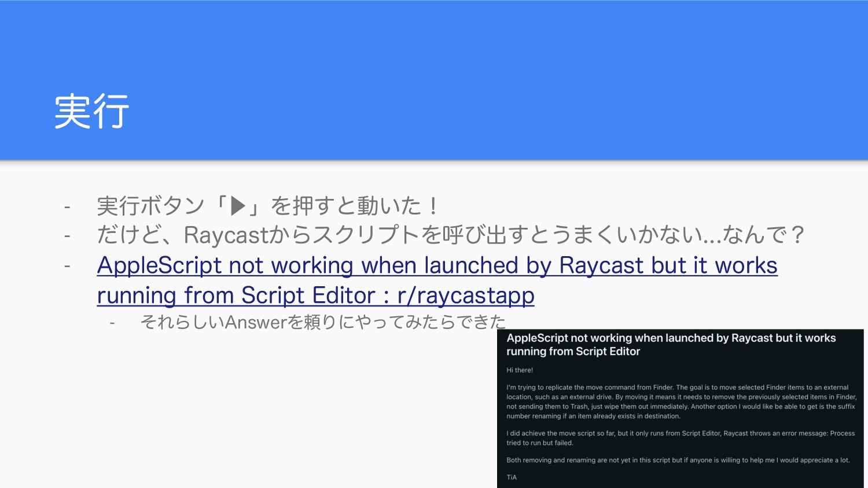
Task: Click the slide title 実行
Action: pos(91,111)
